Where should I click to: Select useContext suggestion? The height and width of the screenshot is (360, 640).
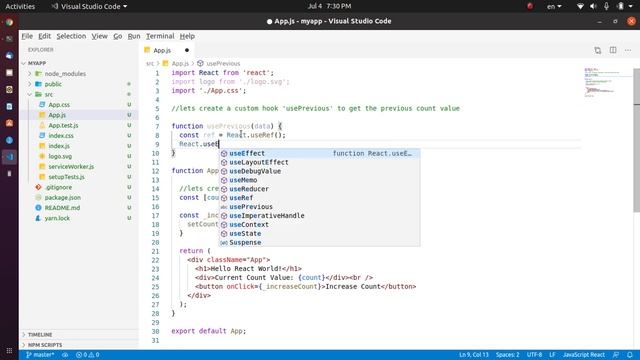[x=320, y=225]
